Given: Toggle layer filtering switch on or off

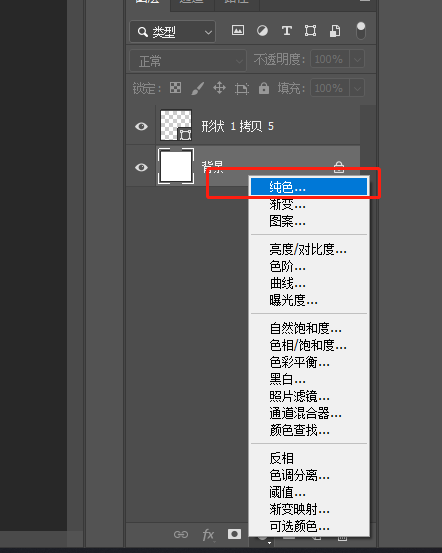Looking at the screenshot, I should 361,31.
